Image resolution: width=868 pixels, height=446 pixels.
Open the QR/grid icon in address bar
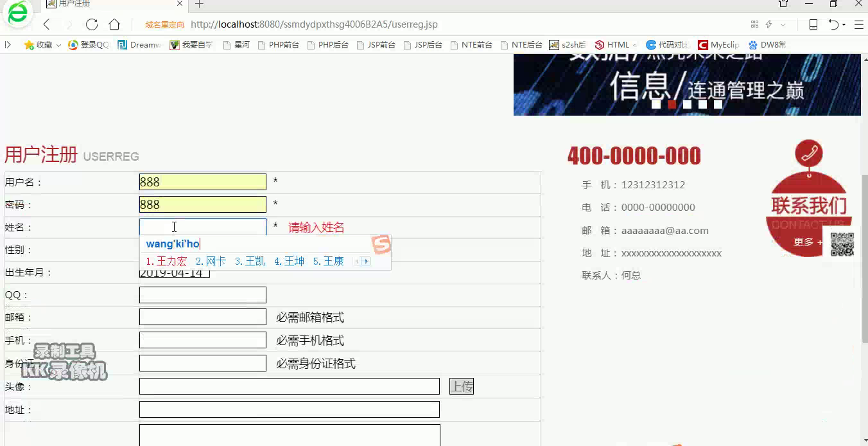[x=754, y=24]
